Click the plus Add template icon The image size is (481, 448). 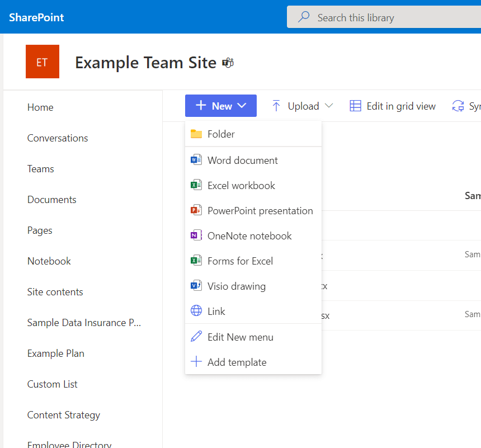196,361
